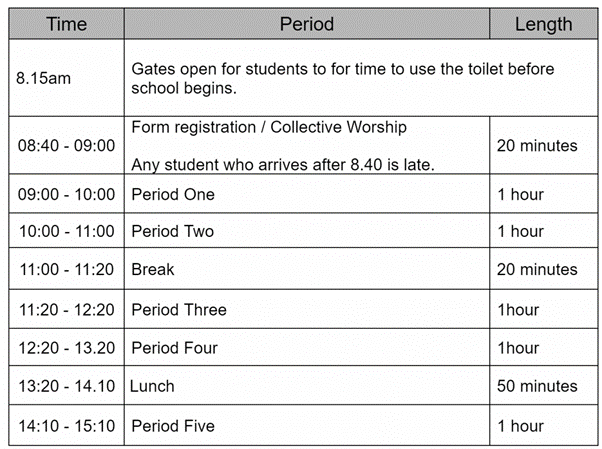Click the Period Five cell

(173, 426)
